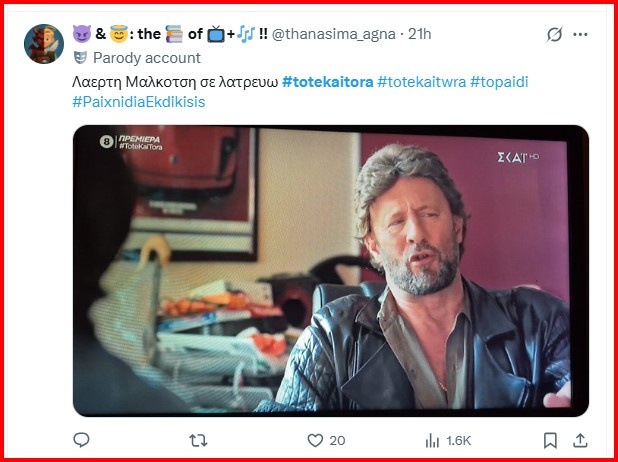Click the share post upload icon
Viewport: 618px width, 462px height.
pyautogui.click(x=581, y=440)
